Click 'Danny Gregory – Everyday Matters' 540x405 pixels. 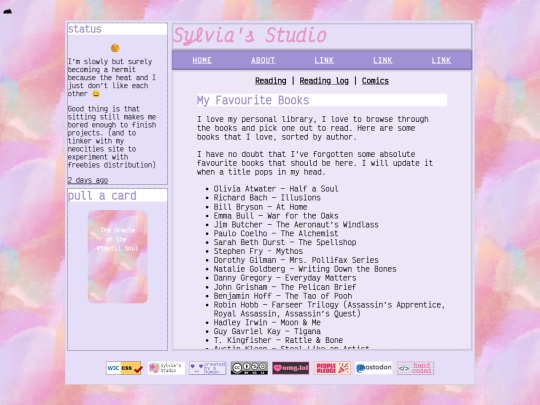point(285,278)
